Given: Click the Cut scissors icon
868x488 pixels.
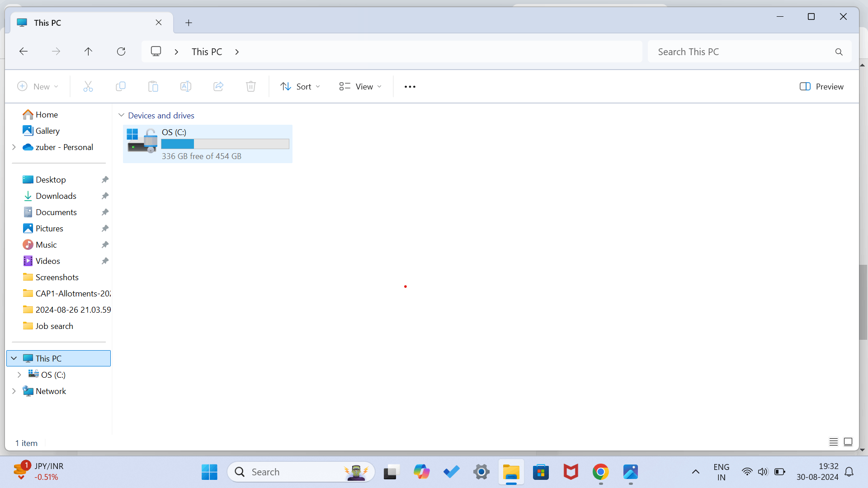Looking at the screenshot, I should pyautogui.click(x=88, y=86).
